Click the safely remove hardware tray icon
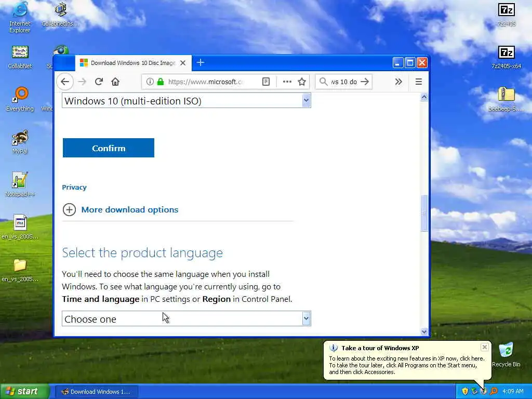Screen dimensions: 532x399 (474, 391)
